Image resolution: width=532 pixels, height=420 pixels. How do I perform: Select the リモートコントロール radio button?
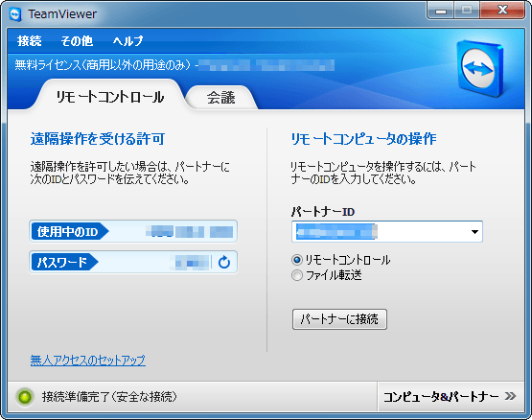(x=297, y=260)
